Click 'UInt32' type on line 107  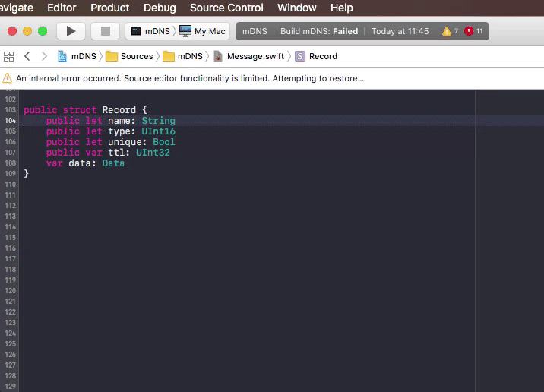pyautogui.click(x=153, y=153)
